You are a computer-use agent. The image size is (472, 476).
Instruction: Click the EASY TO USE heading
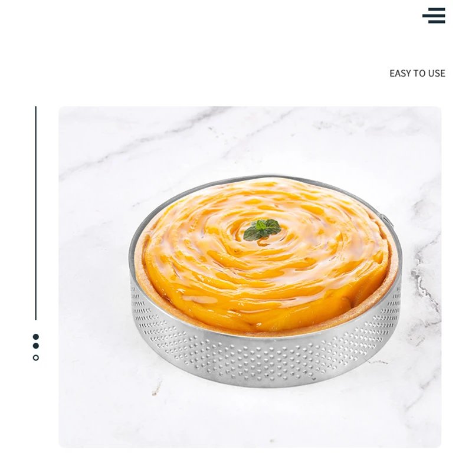tap(417, 74)
